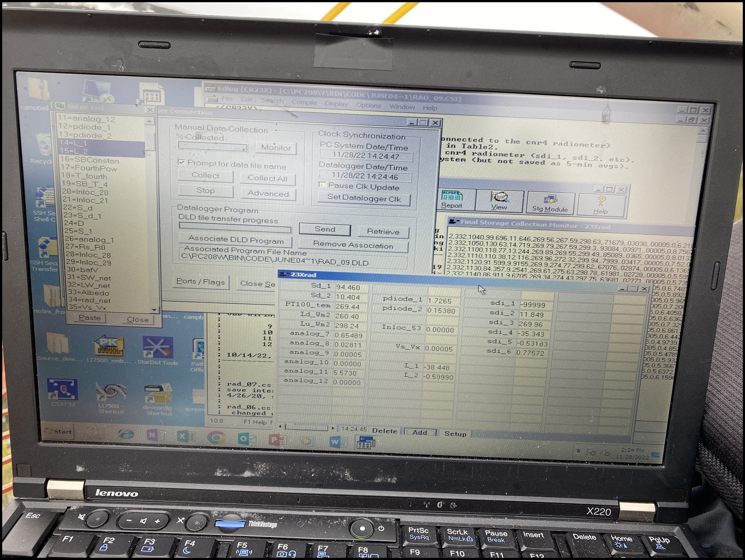Click InLoc List scrollbar up arrow
Screen dimensions: 745x560
pos(150,121)
